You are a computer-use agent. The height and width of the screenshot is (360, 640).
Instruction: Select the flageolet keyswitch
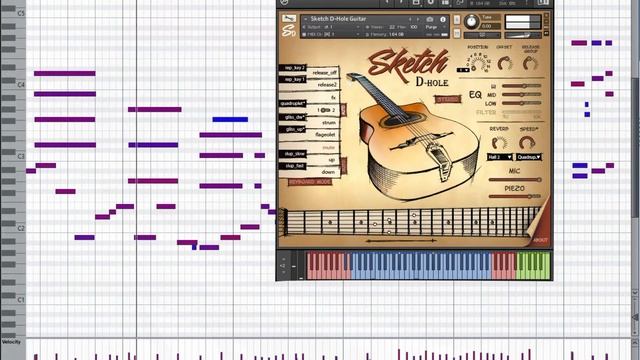[x=324, y=134]
